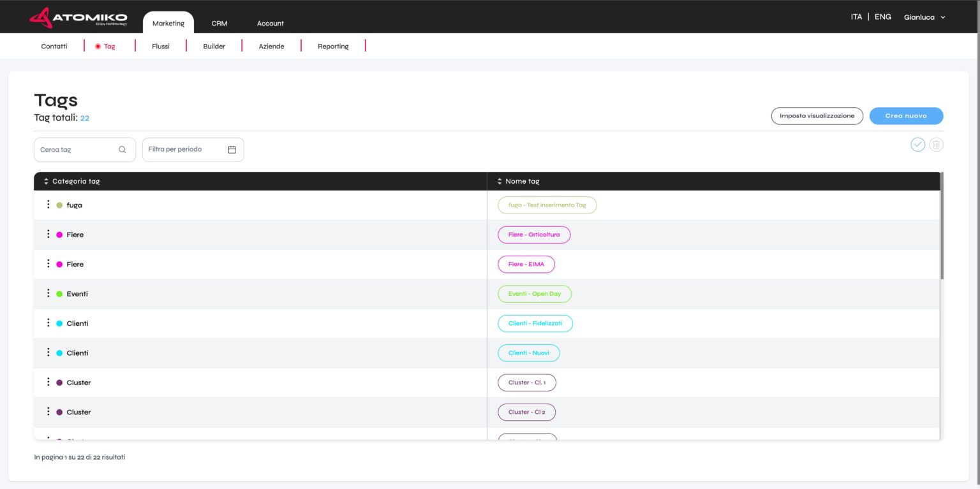Open three-dot menu for Eventi row

[48, 293]
